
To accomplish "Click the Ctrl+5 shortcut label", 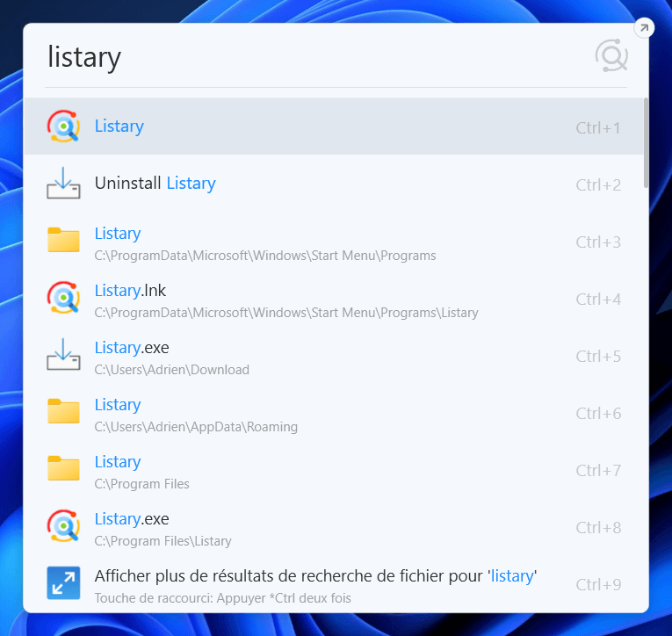I will tap(598, 356).
